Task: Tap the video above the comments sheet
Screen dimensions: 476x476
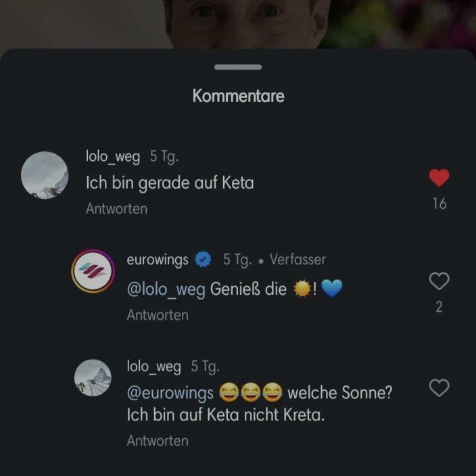Action: (x=238, y=22)
